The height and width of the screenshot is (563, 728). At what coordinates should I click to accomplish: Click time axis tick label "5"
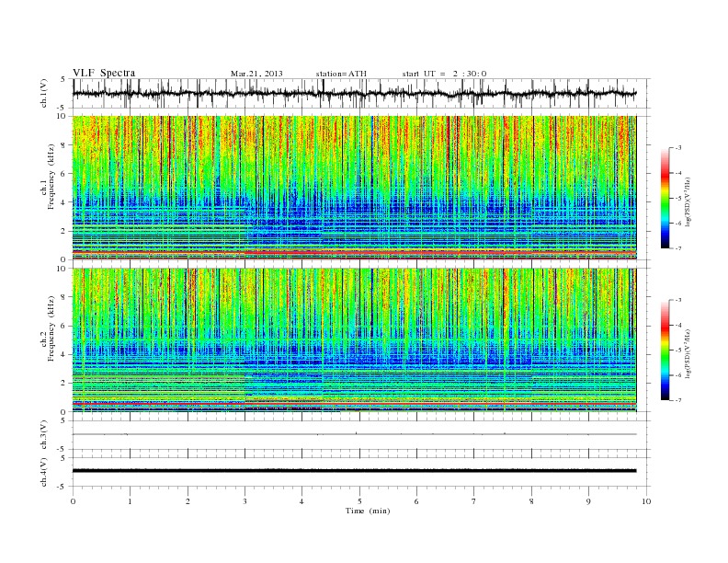pyautogui.click(x=359, y=501)
